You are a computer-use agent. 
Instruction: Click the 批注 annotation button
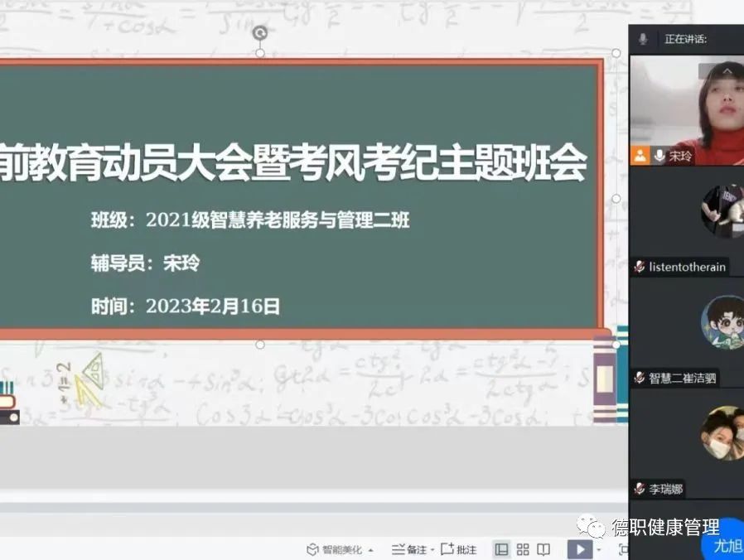click(459, 549)
